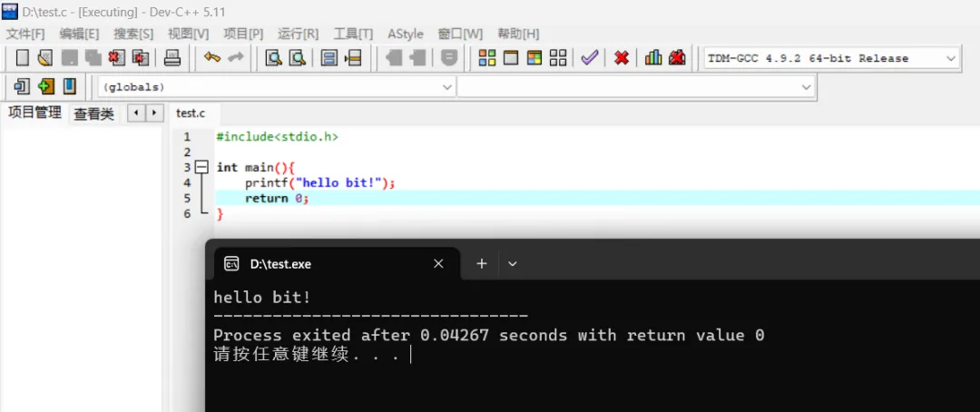
Task: Open the AStyle menu
Action: [x=405, y=34]
